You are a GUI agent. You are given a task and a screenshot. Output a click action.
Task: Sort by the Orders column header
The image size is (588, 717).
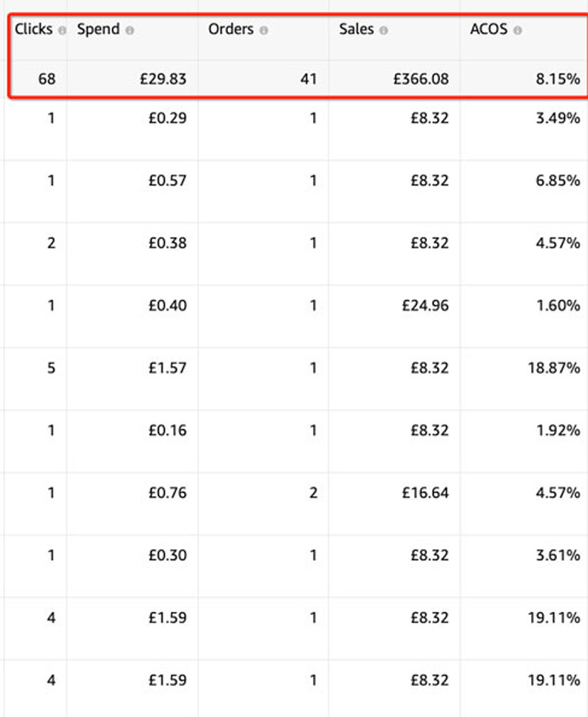click(x=231, y=30)
